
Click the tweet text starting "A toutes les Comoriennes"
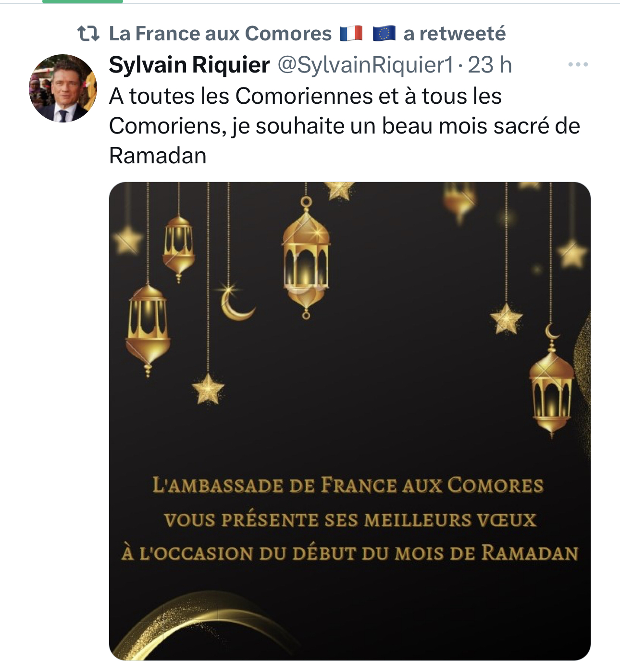click(x=345, y=126)
